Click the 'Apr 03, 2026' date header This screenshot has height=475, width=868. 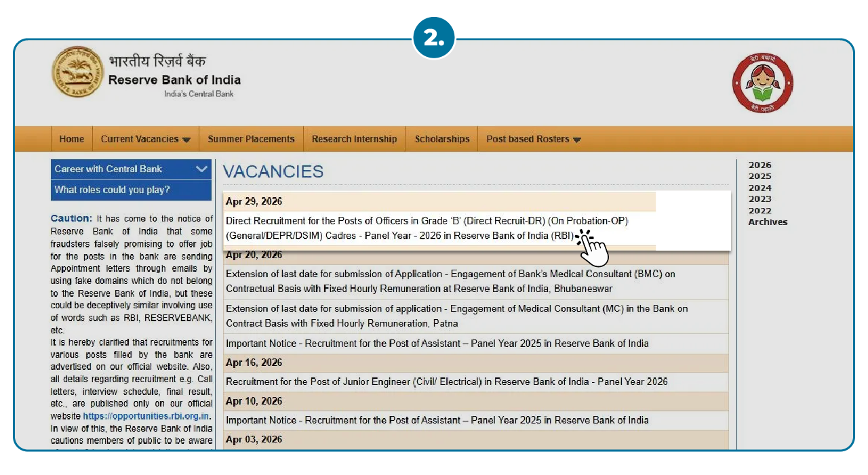click(x=254, y=440)
